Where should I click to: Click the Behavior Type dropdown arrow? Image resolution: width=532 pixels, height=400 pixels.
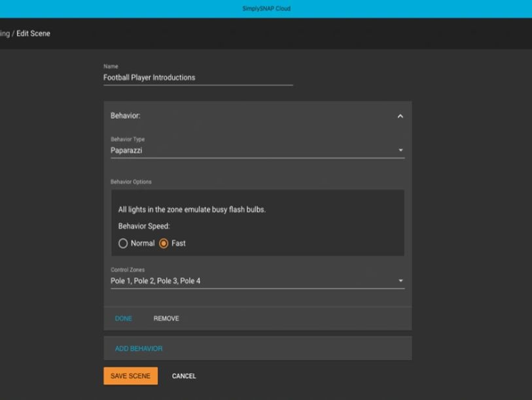click(400, 150)
